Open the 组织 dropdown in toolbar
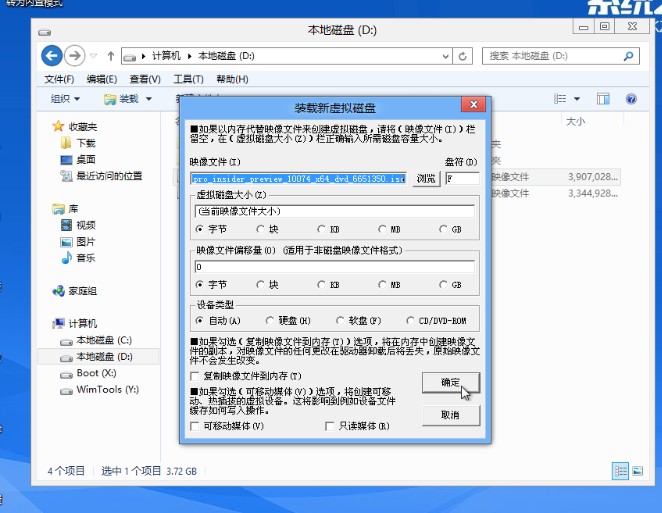The image size is (662, 513). pyautogui.click(x=65, y=99)
